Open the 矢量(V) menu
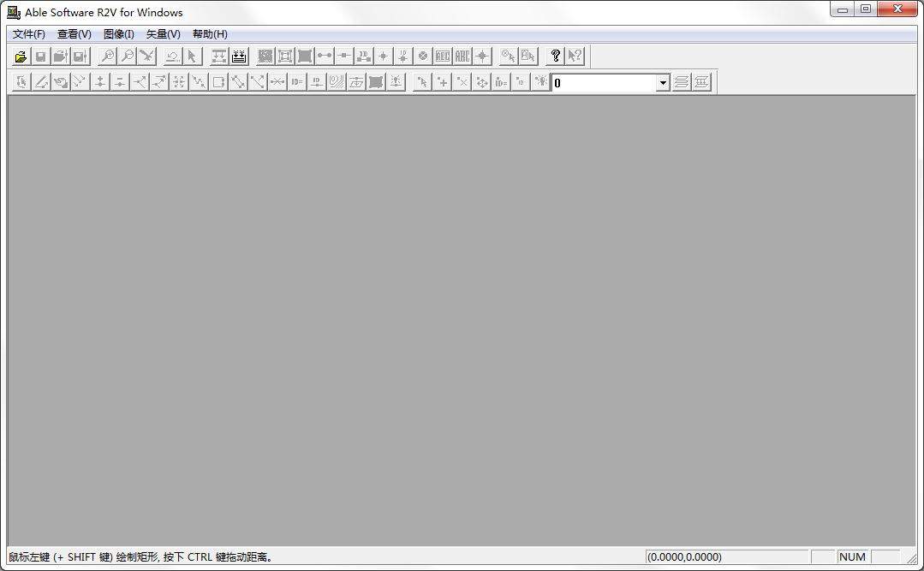The width and height of the screenshot is (924, 571). click(x=163, y=34)
